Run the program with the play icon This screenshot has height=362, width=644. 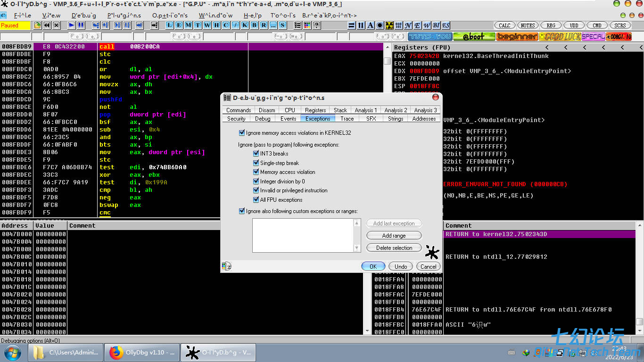click(x=72, y=25)
